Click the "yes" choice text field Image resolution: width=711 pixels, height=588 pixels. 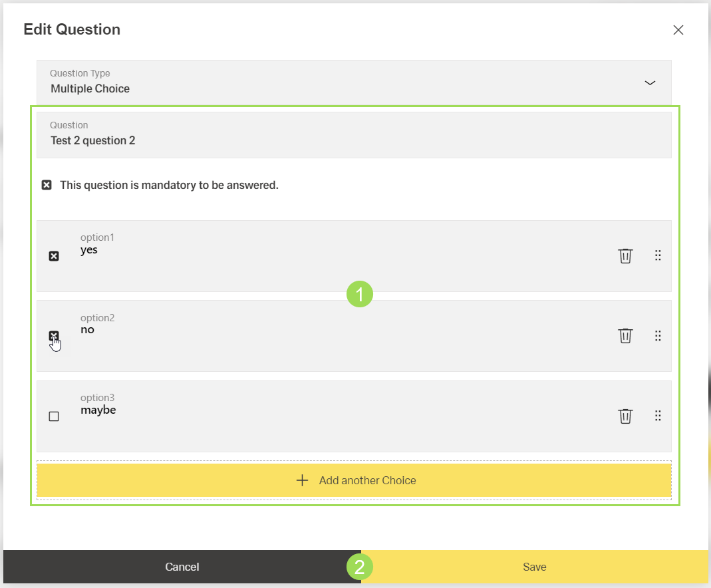click(333, 250)
